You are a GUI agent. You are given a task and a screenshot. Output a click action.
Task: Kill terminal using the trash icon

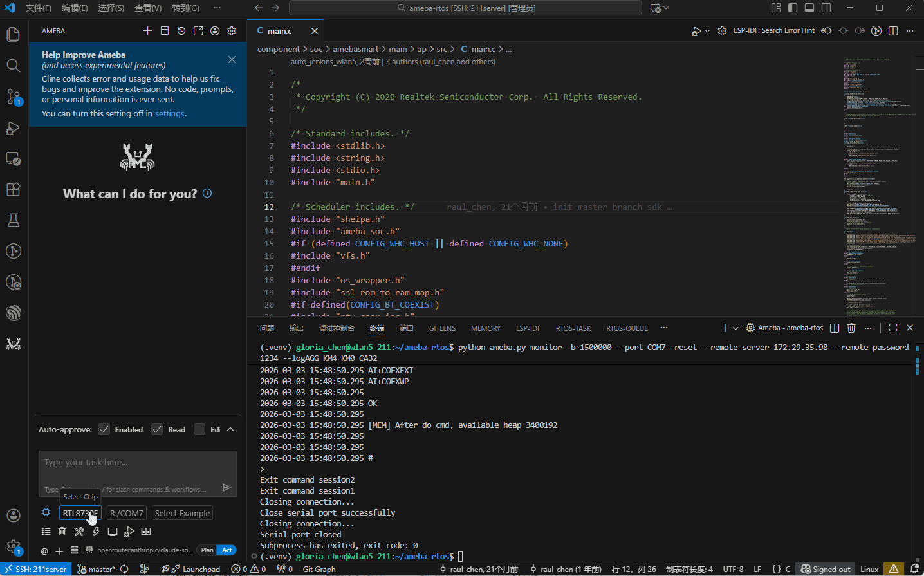(x=851, y=328)
